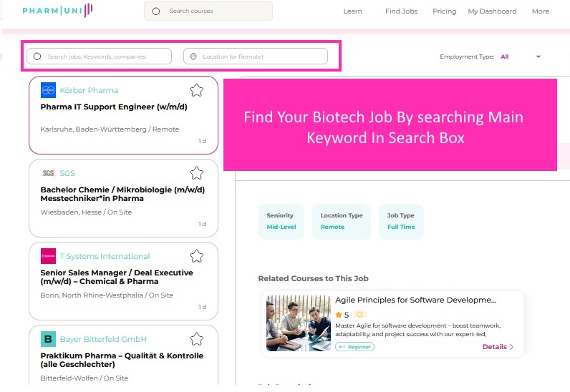The width and height of the screenshot is (570, 392).
Task: Click the Bayer Bitterfeld 'B' logo
Action: coord(49,339)
